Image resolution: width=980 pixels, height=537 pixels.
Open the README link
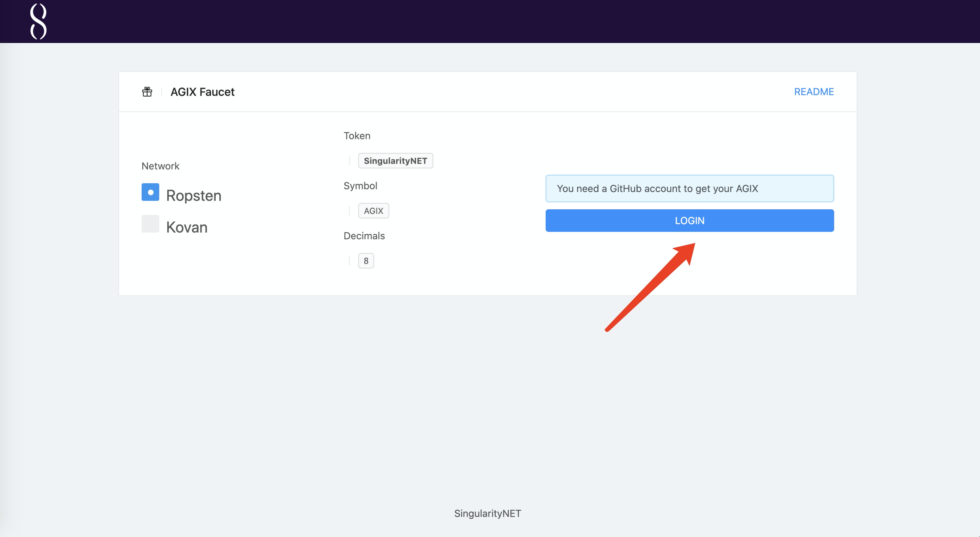pyautogui.click(x=814, y=92)
